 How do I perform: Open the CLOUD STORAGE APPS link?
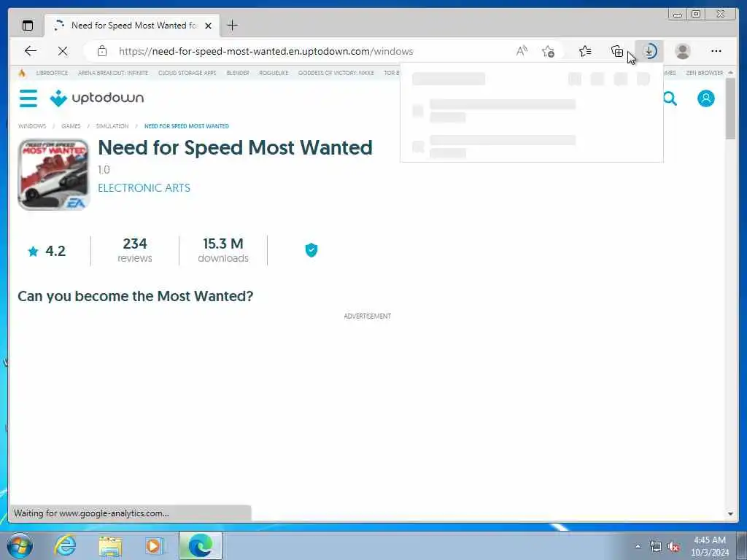[187, 73]
